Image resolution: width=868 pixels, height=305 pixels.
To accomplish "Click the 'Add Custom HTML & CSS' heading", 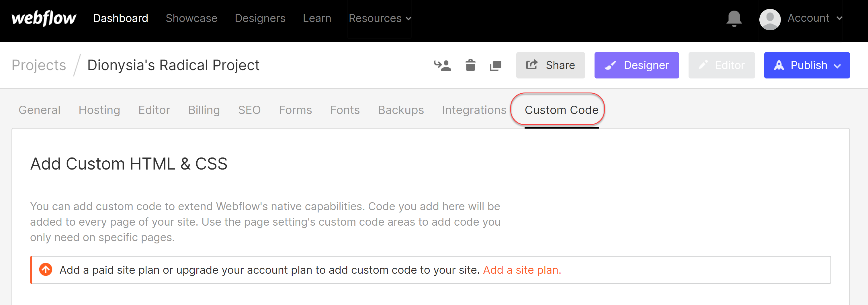I will click(x=129, y=164).
